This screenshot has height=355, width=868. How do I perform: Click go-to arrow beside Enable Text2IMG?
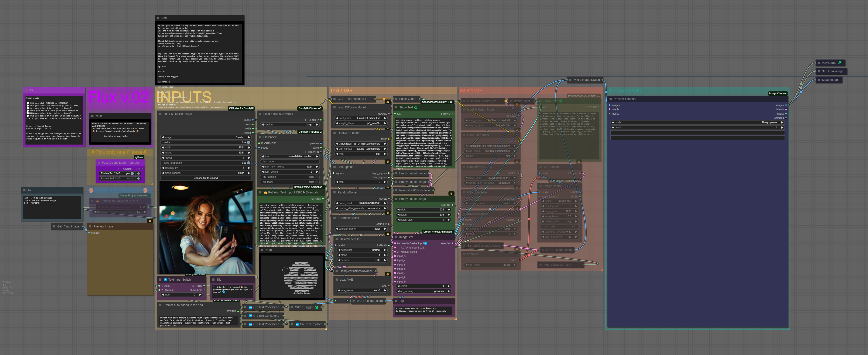point(138,173)
